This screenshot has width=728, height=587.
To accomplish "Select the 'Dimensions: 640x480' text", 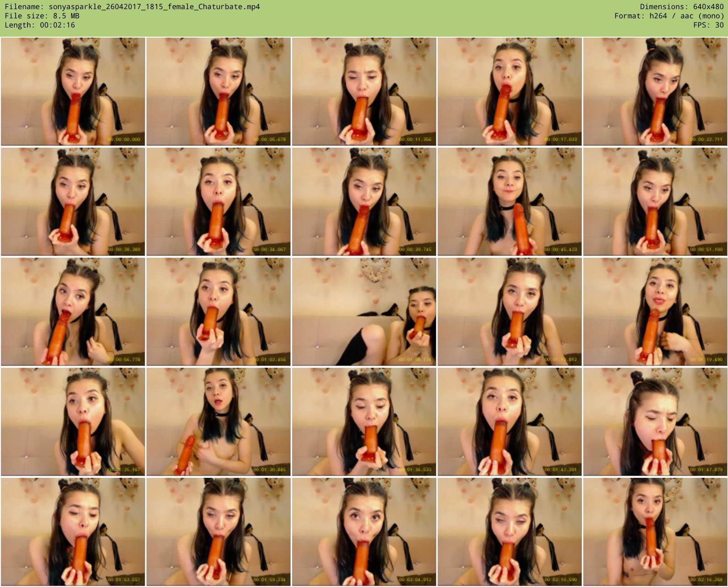I will point(682,7).
